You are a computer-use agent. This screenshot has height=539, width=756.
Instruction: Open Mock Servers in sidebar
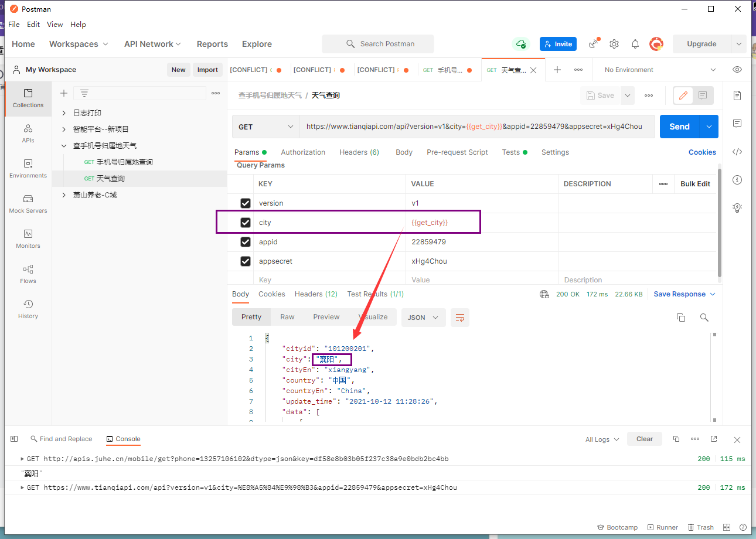28,203
